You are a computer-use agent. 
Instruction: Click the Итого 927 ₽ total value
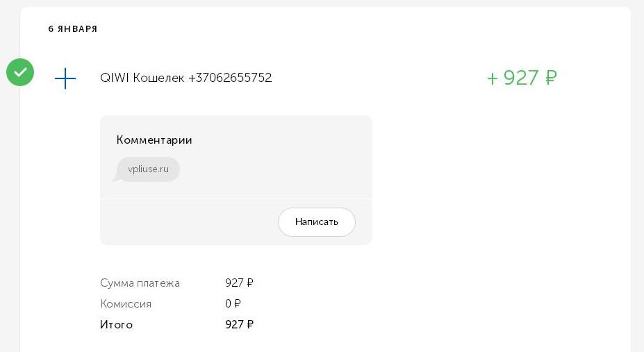pyautogui.click(x=239, y=325)
